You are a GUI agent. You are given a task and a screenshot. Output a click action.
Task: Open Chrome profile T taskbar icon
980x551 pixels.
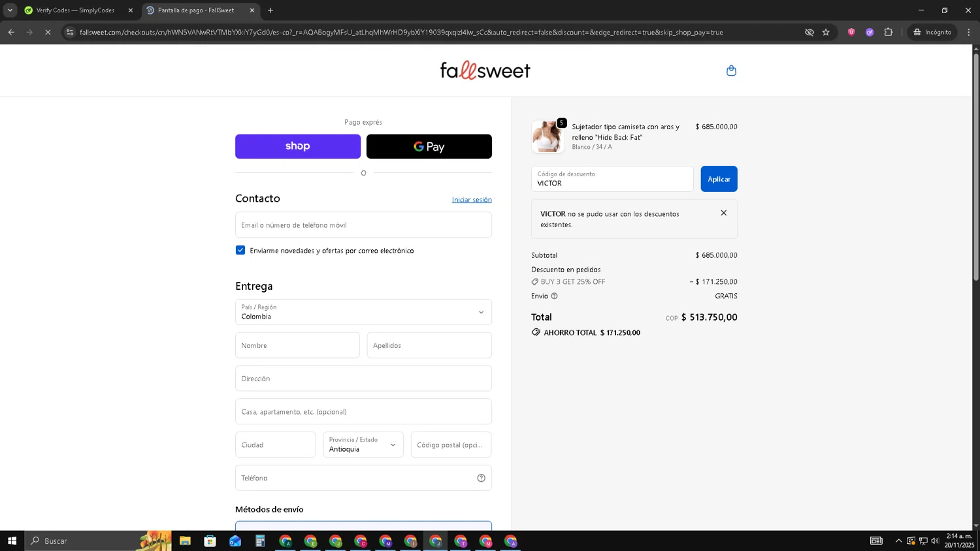point(461,541)
